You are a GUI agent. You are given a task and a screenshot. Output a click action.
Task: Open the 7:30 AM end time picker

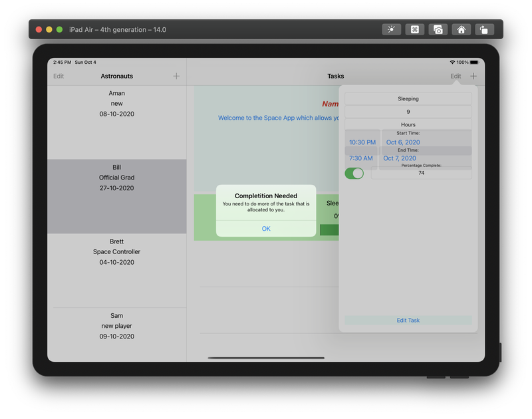click(x=362, y=158)
